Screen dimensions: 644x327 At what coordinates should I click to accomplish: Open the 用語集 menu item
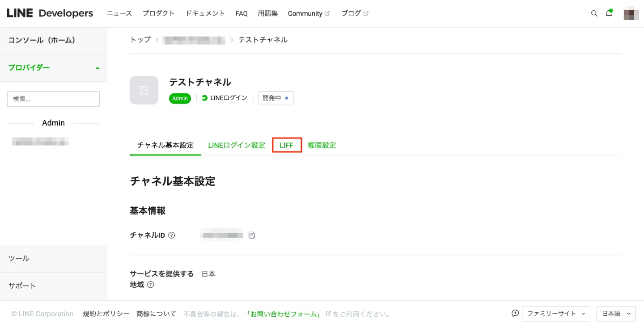(x=268, y=13)
